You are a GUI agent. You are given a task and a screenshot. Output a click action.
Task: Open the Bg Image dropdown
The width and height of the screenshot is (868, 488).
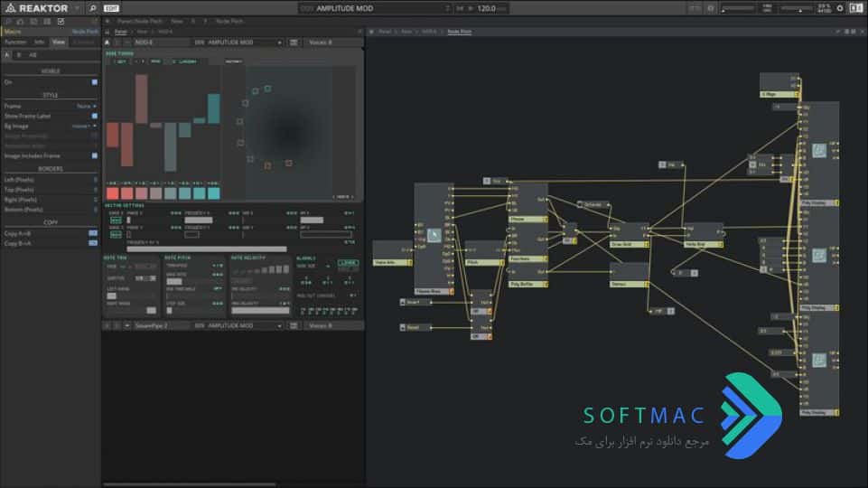point(84,126)
